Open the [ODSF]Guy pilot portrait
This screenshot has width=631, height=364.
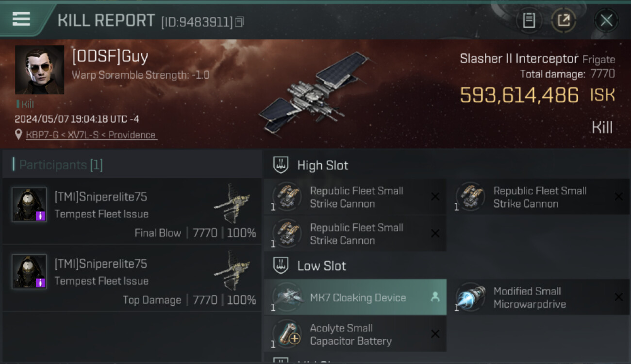coord(39,70)
